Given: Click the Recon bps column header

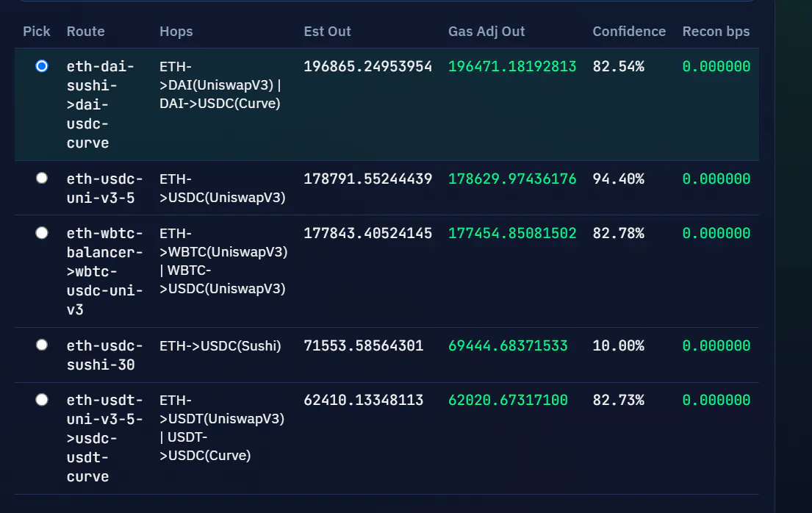Looking at the screenshot, I should click(716, 32).
